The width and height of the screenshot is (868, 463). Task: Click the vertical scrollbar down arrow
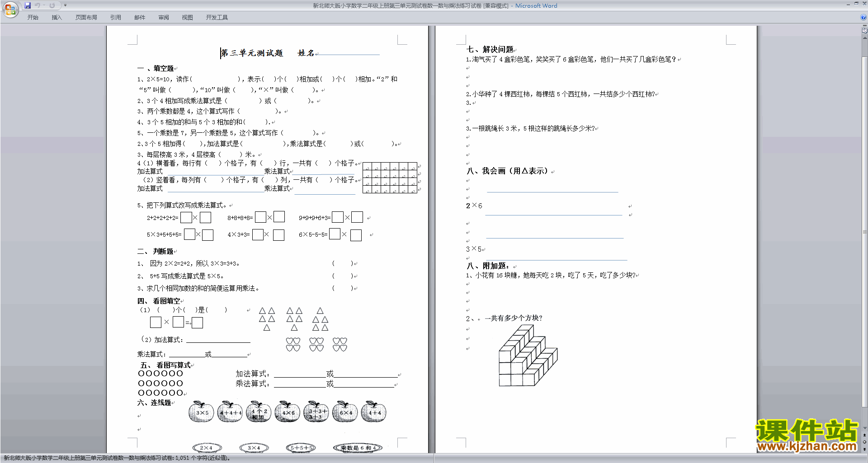click(x=865, y=428)
